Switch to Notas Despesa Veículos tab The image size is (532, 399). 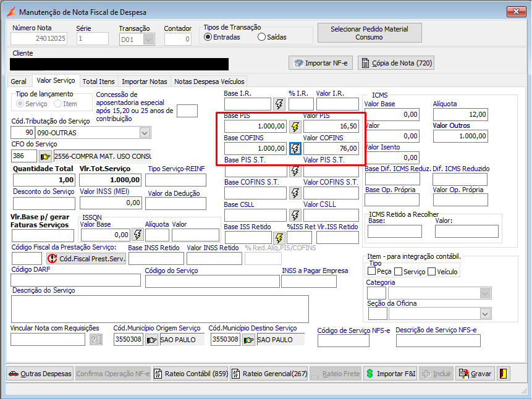209,82
